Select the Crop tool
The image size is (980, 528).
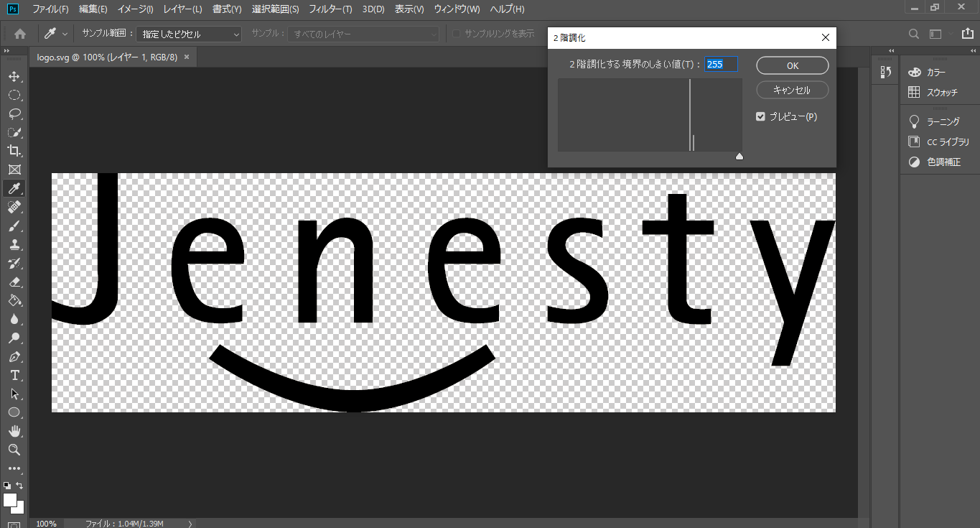14,151
